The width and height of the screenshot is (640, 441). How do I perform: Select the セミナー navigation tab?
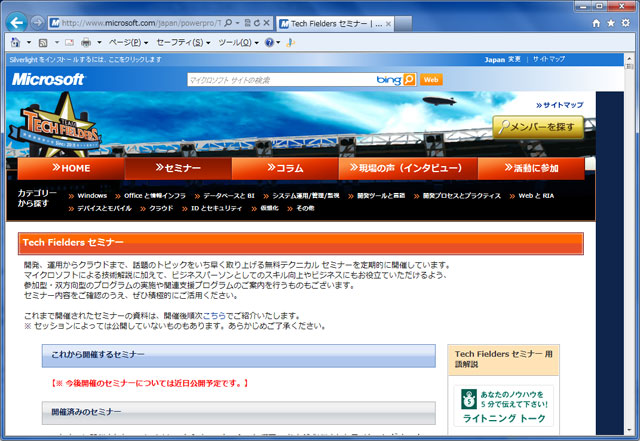click(x=178, y=168)
